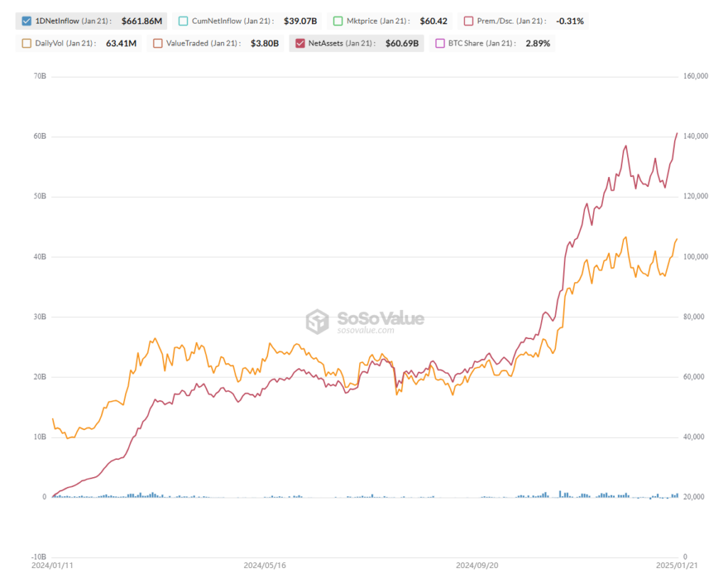
Task: Enable the Prem./Dsc. checkbox
Action: 469,21
